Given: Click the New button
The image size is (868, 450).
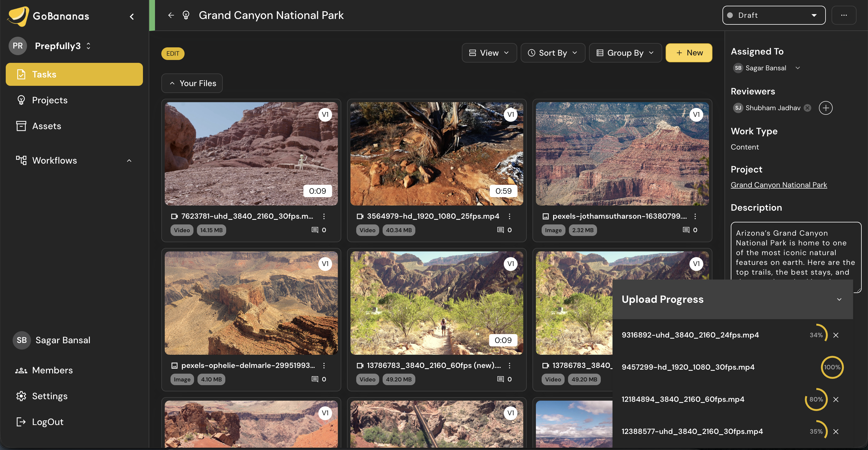Looking at the screenshot, I should (689, 53).
